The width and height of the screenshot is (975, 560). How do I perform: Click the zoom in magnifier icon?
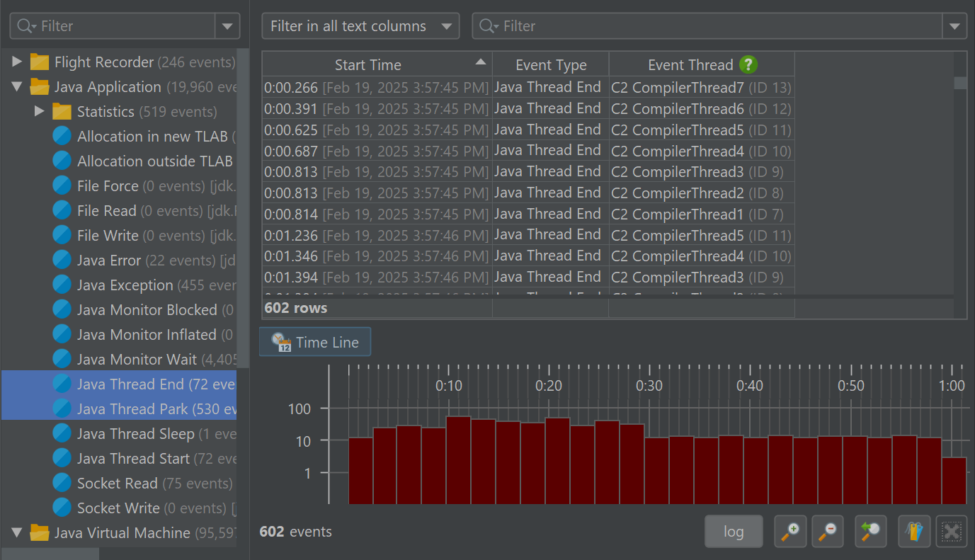point(790,531)
